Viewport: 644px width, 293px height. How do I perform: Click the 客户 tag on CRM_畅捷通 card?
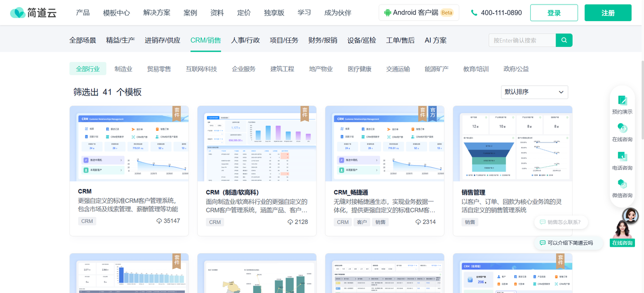[x=362, y=222]
